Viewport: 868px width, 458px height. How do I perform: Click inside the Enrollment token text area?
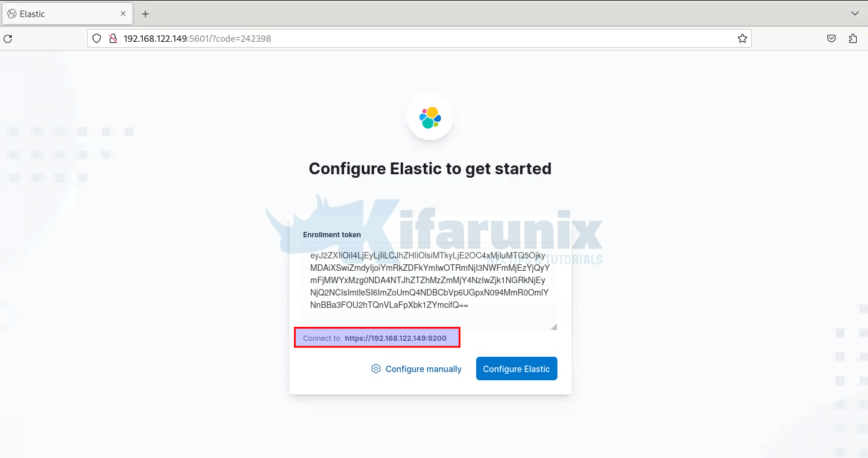(430, 286)
